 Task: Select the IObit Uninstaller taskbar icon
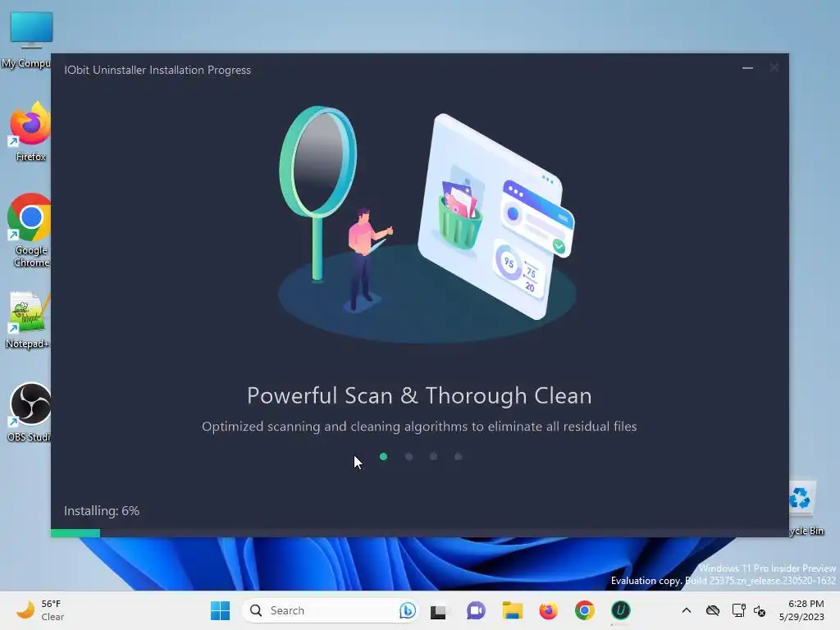coord(620,610)
